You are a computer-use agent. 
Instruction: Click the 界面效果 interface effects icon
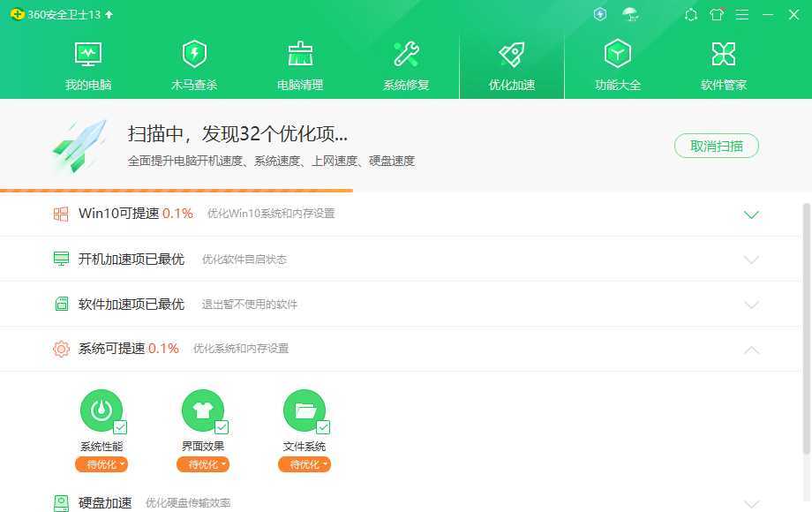click(203, 410)
